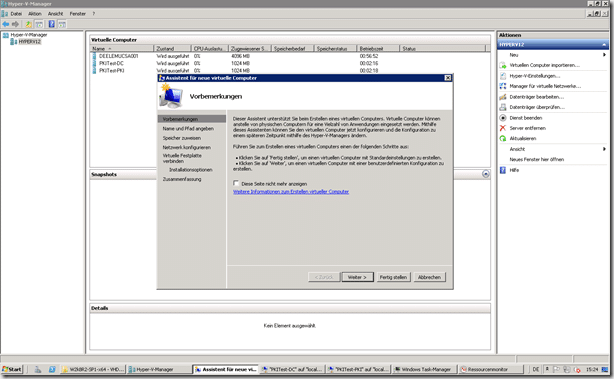Click the Dienst beenden stop icon
614x379 pixels.
coord(503,117)
